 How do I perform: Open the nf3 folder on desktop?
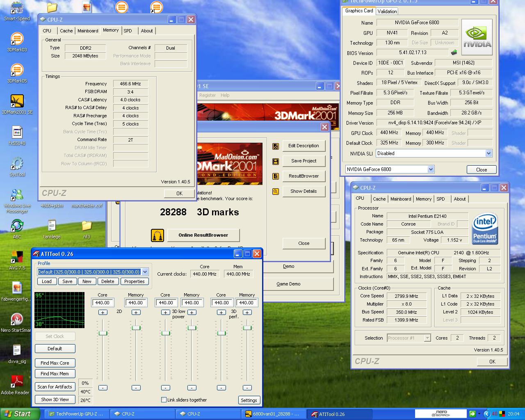pos(87,229)
